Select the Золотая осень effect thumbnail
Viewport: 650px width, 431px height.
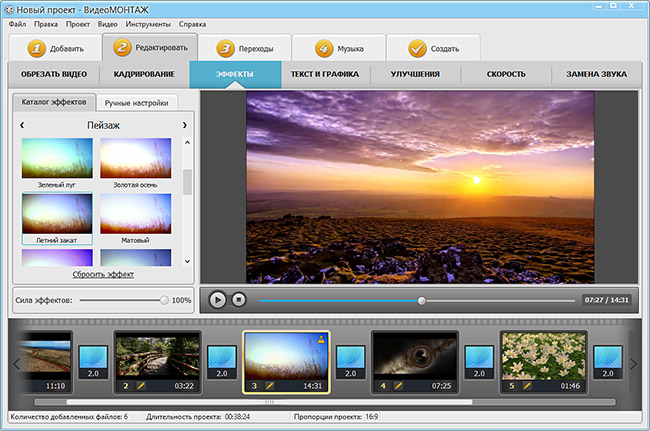coord(135,160)
